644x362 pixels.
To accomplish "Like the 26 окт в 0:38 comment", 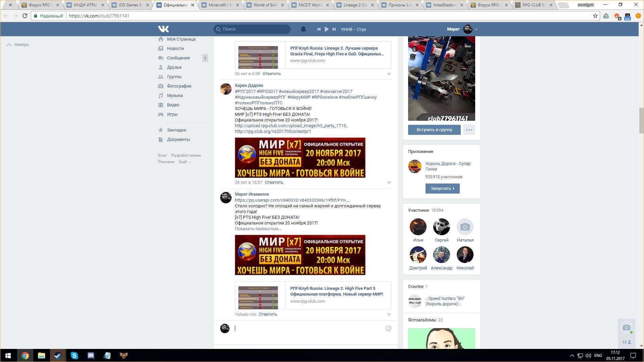I will 389,74.
